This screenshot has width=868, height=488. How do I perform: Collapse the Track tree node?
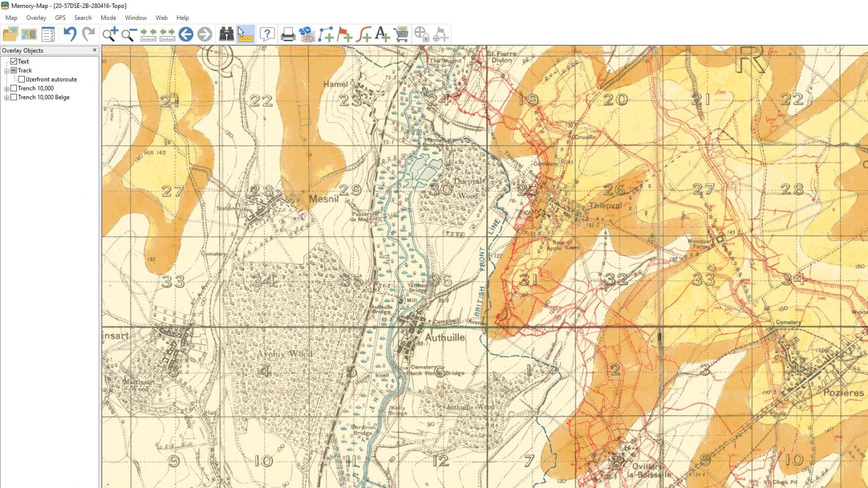click(7, 70)
